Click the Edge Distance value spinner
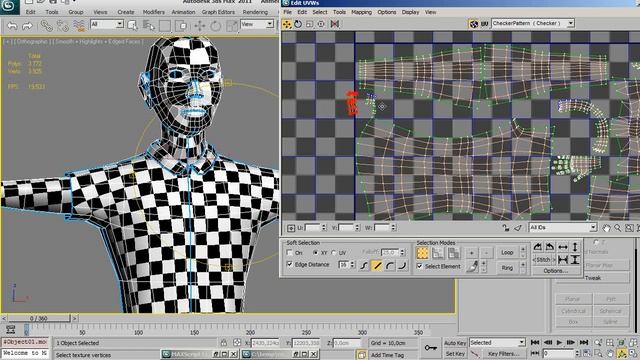Image resolution: width=640 pixels, height=360 pixels. pyautogui.click(x=353, y=265)
